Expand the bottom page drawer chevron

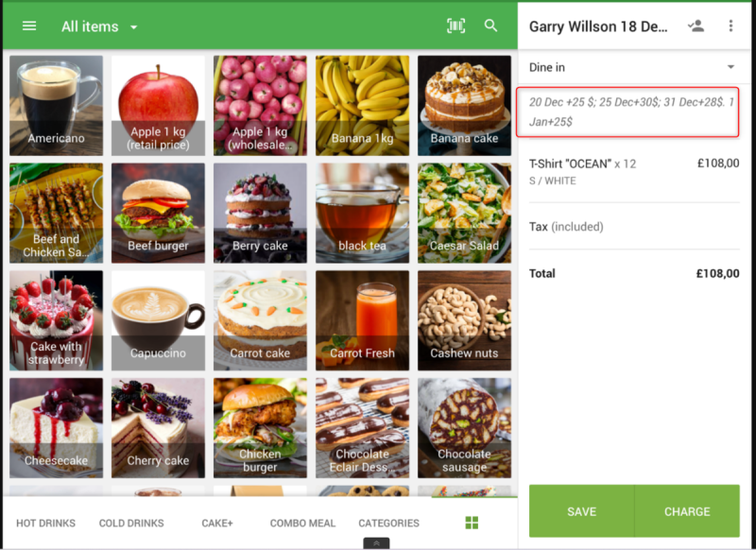376,543
